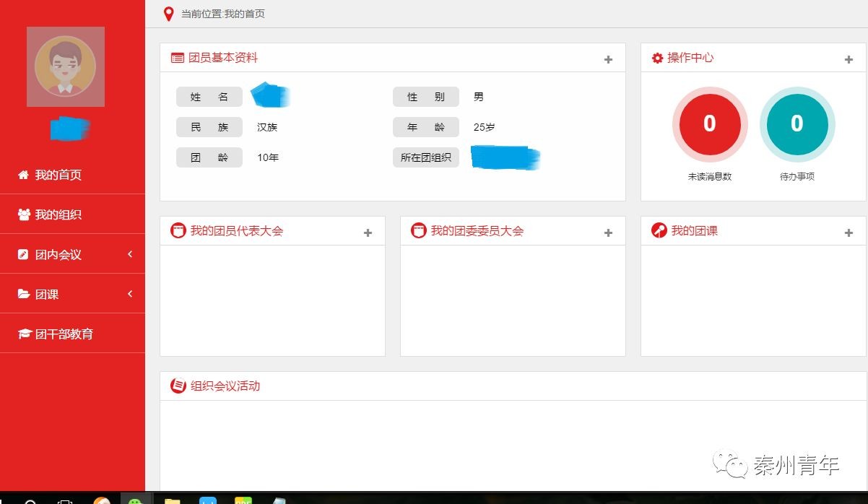Expand the 团员基本资料 panel plus icon
The image size is (868, 504).
coord(608,60)
